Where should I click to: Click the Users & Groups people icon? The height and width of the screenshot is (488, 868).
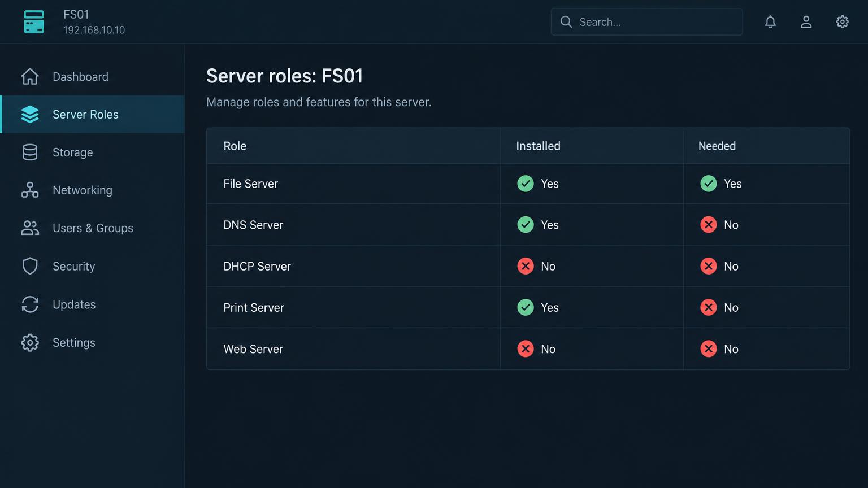30,228
